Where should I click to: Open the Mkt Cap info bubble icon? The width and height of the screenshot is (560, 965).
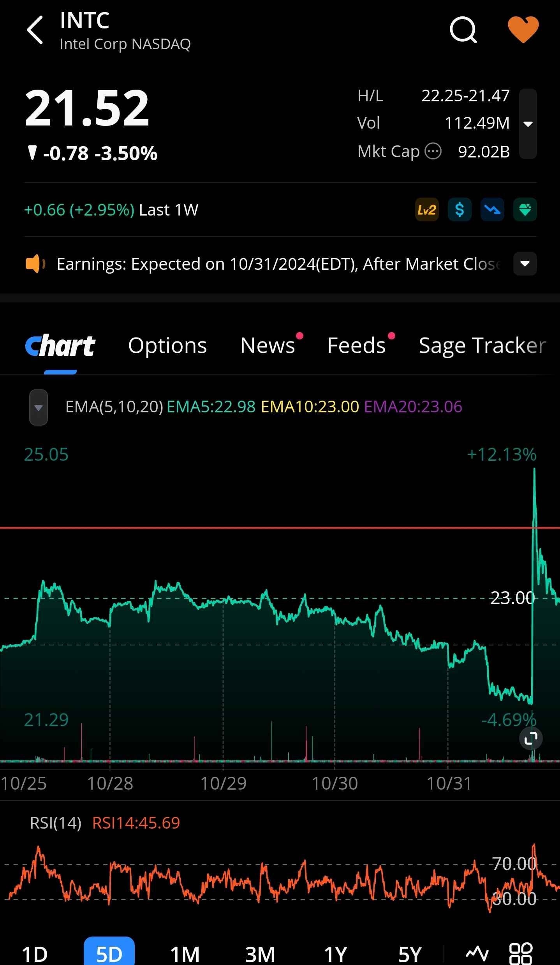point(433,151)
